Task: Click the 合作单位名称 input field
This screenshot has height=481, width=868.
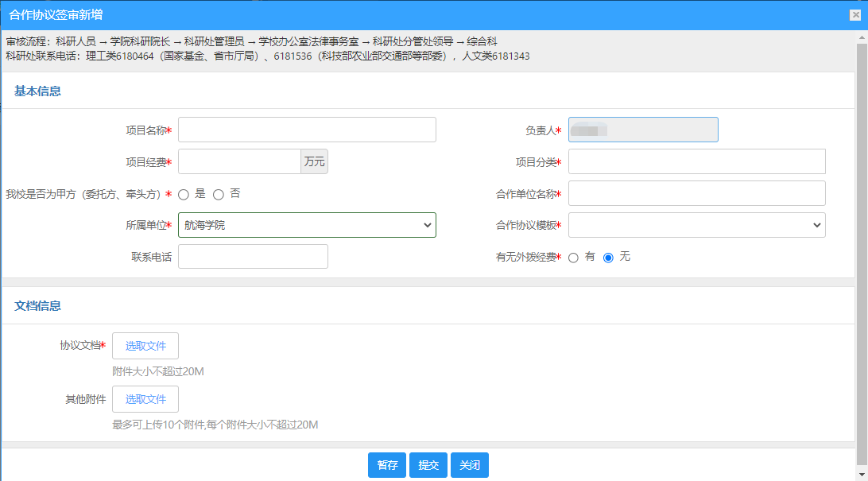Action: click(696, 193)
